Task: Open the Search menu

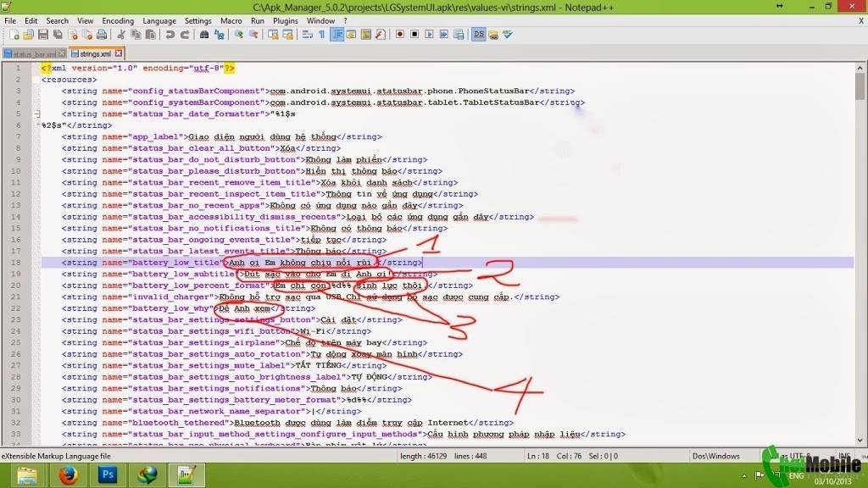Action: point(57,21)
